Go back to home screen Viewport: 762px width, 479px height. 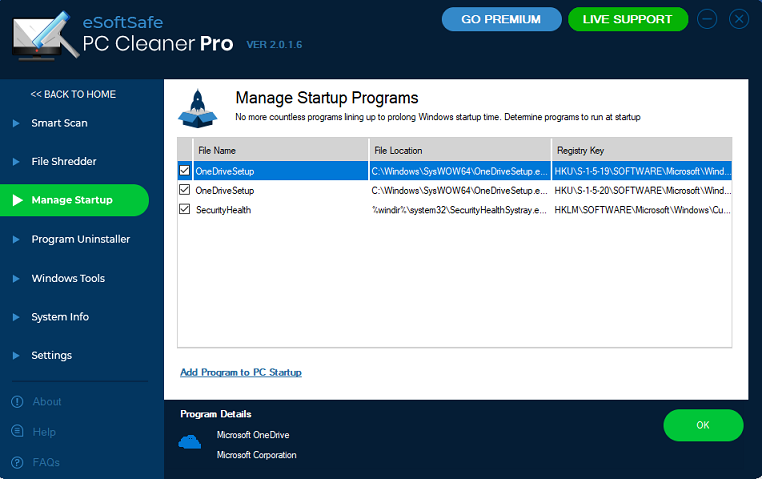[73, 95]
